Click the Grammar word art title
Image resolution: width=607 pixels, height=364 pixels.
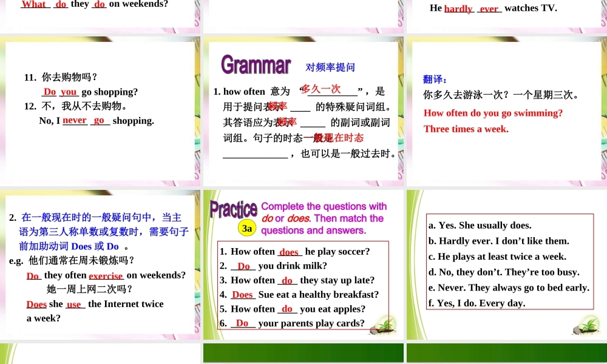[x=256, y=64]
